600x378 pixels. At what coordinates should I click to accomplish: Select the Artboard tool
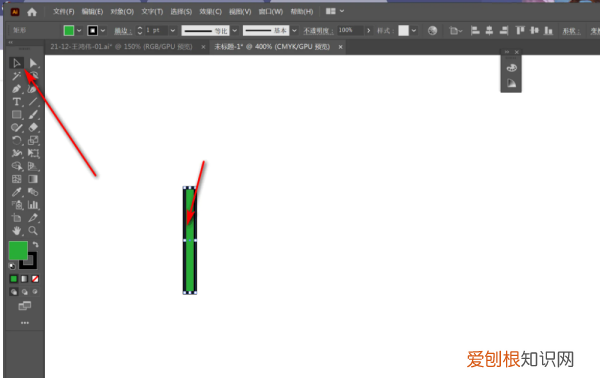coord(16,218)
